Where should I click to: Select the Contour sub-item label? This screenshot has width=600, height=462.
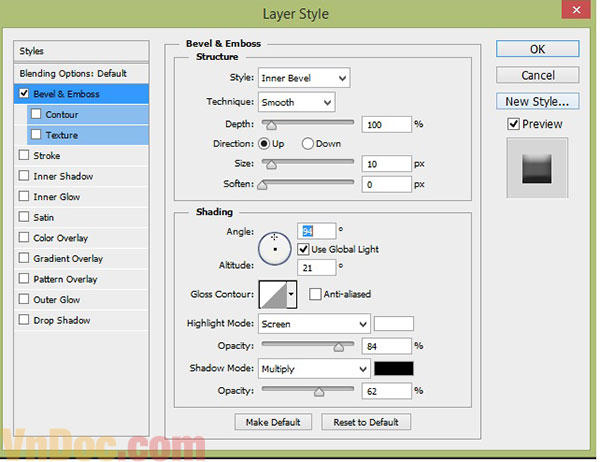click(x=62, y=114)
